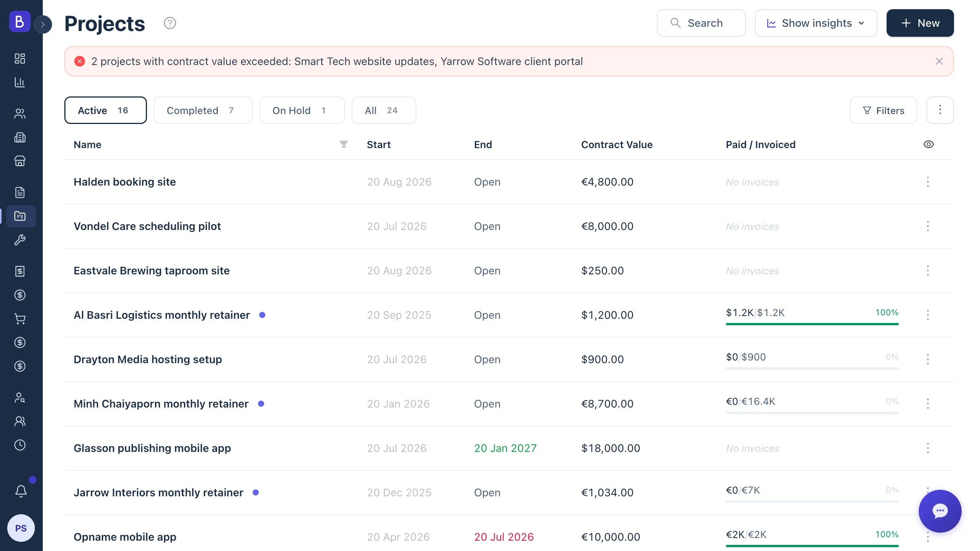Click the B logo in the sidebar
The image size is (980, 551).
20,21
